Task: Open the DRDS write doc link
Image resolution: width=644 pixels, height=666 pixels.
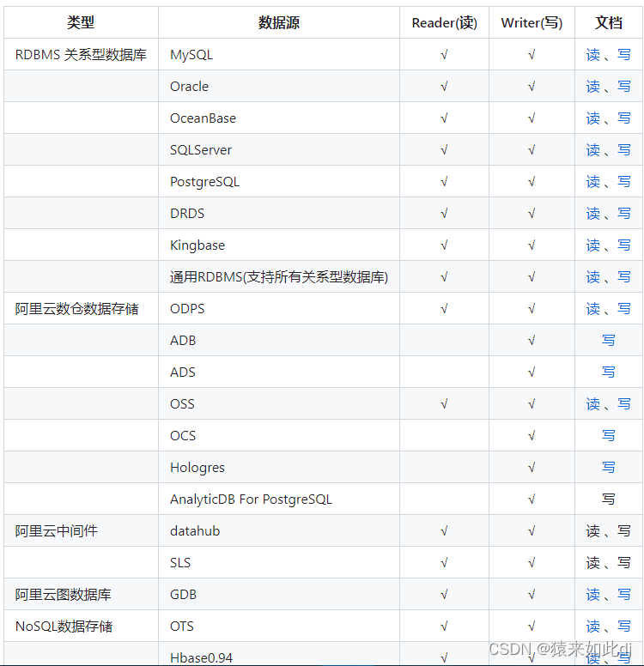Action: coord(624,213)
